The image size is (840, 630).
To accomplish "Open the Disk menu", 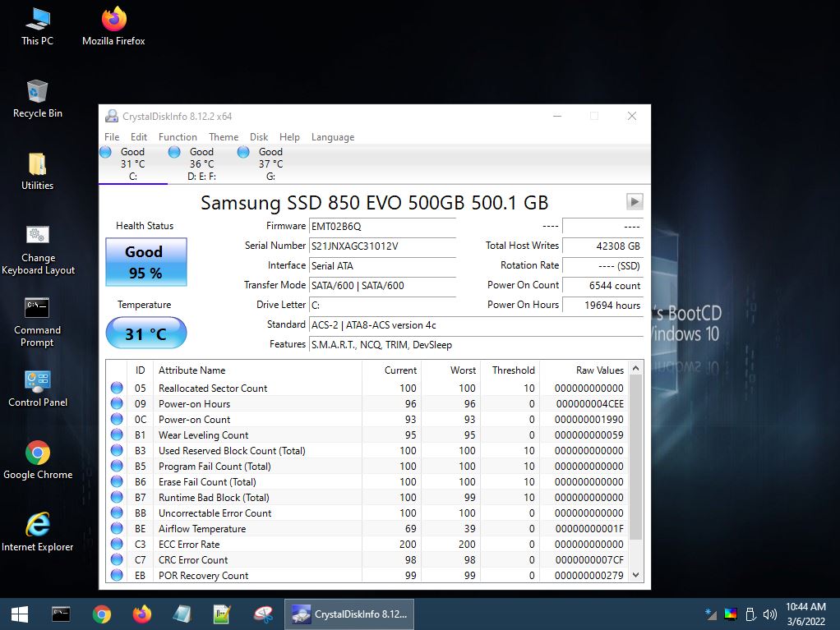I will coord(259,137).
